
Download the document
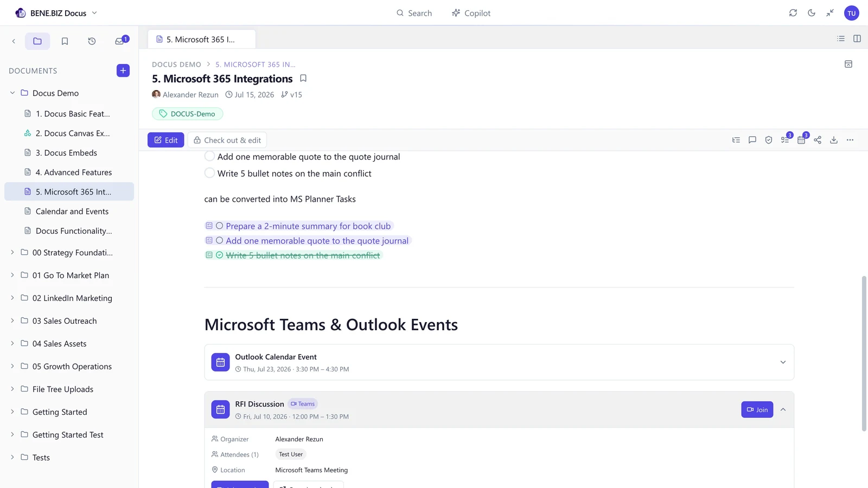pyautogui.click(x=834, y=140)
